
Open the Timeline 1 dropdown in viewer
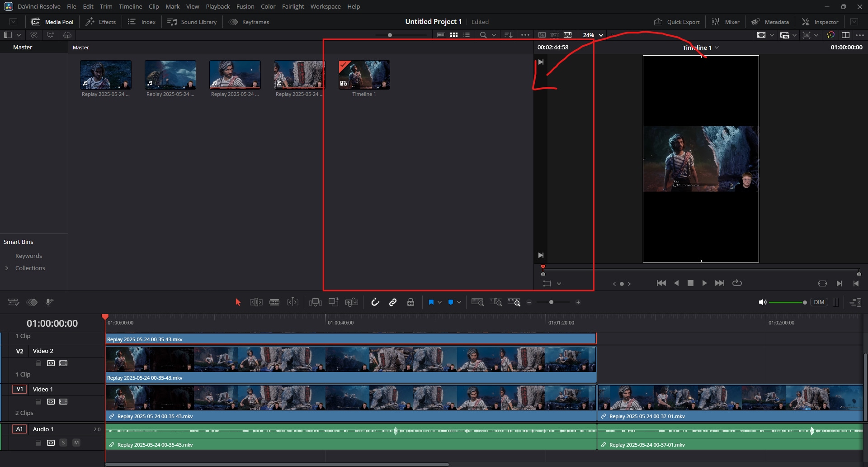coord(717,47)
